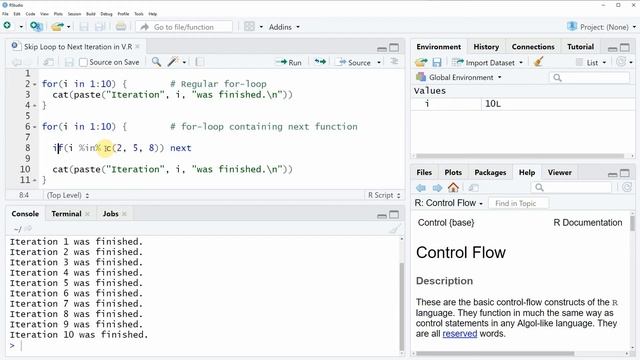Screen dimensions: 640x360
Task: Open the Project (None) menu
Action: click(602, 27)
